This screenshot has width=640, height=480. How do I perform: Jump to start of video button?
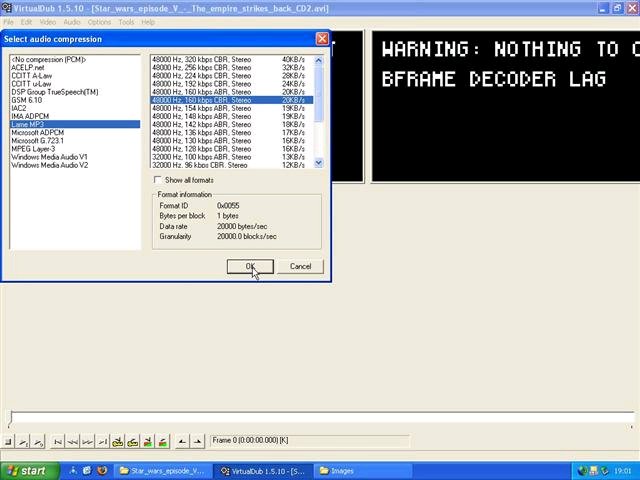coord(58,442)
